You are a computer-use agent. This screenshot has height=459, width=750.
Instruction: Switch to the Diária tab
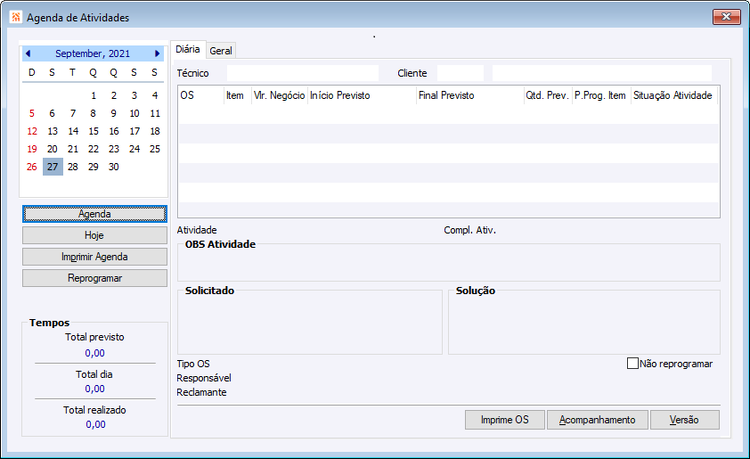[188, 49]
